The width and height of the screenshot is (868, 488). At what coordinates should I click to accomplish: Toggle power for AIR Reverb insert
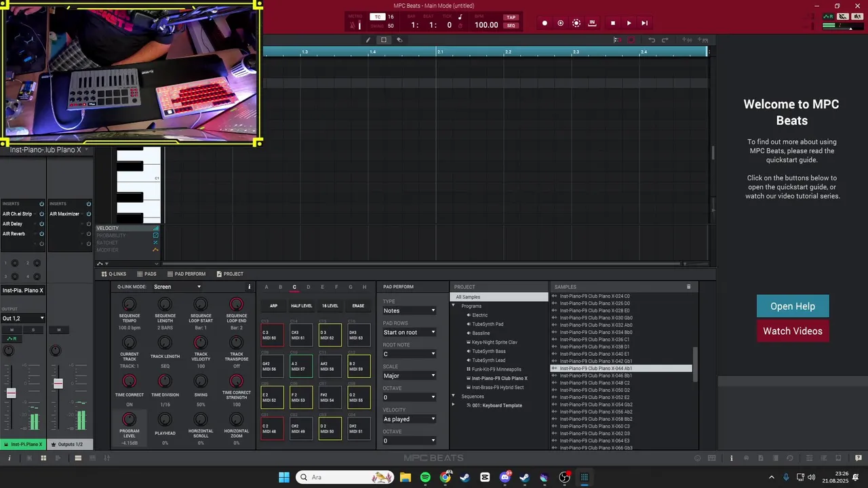pos(41,234)
